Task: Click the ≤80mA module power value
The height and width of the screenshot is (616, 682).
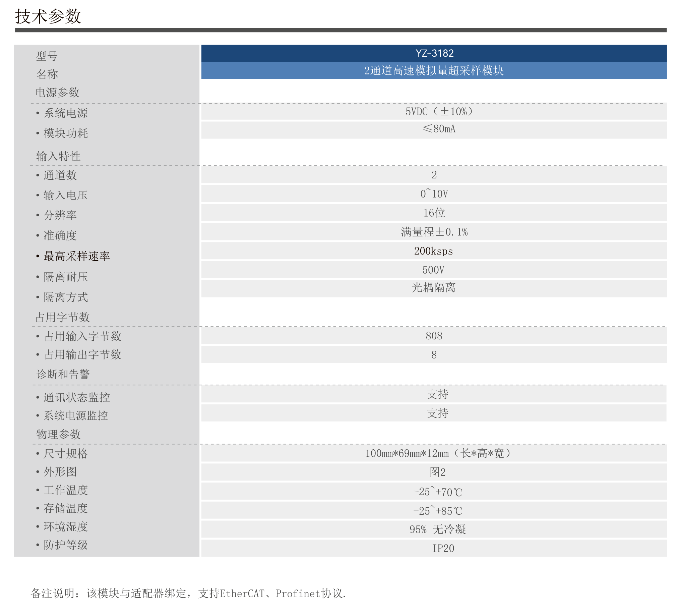Action: coord(438,129)
